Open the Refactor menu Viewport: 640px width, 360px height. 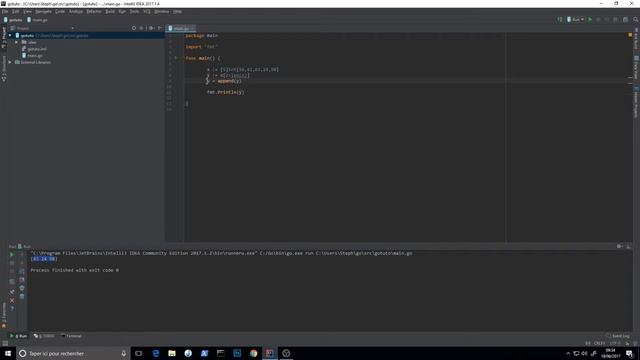[x=94, y=11]
